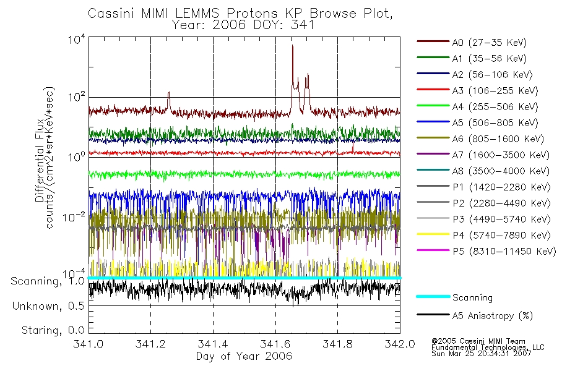588x371 pixels.
Task: Click the A1 (35-56 KeV) legend label
Action: [489, 59]
